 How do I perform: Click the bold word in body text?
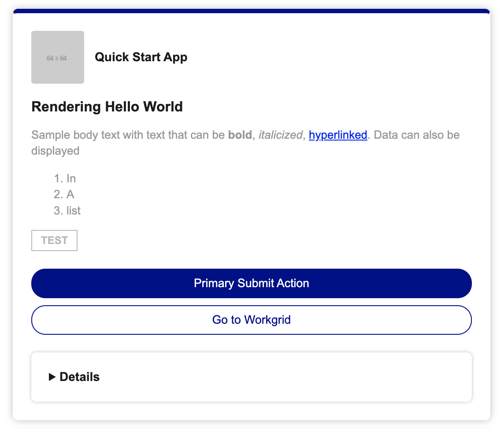240,135
